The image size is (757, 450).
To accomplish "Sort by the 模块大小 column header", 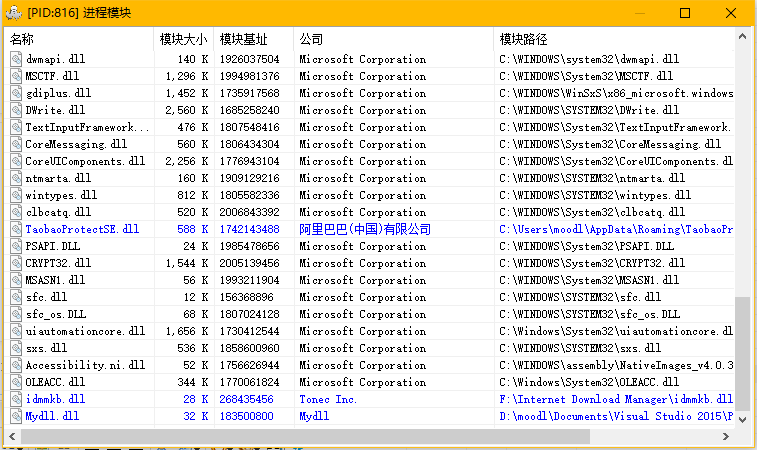I will (x=184, y=39).
